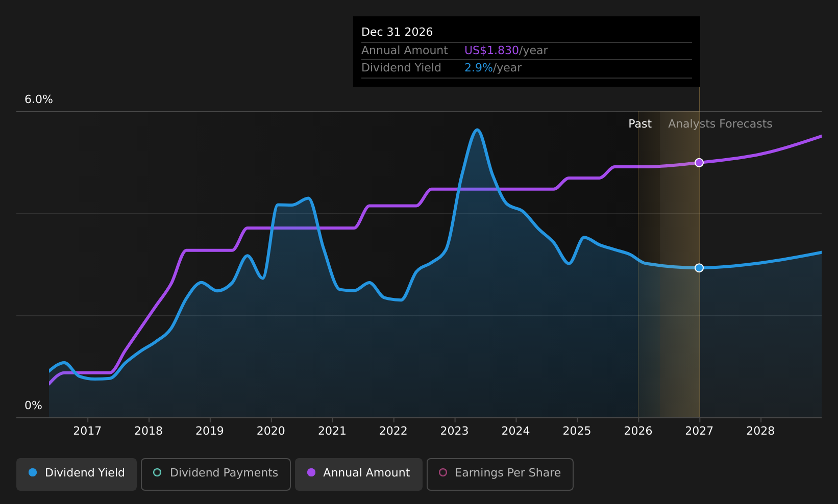Click the blue Dividend Yield marker at 2027
The image size is (838, 504).
click(699, 268)
